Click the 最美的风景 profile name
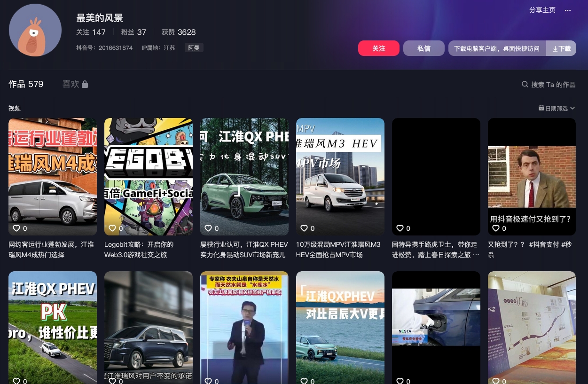The height and width of the screenshot is (384, 588). point(100,18)
